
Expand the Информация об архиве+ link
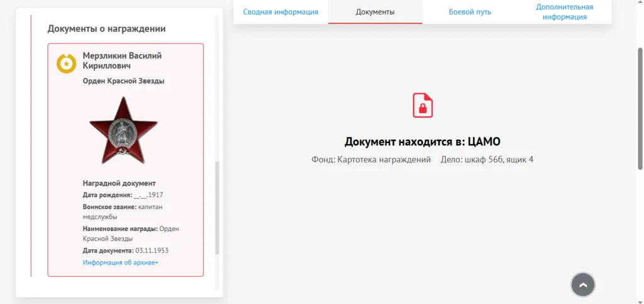(120, 262)
